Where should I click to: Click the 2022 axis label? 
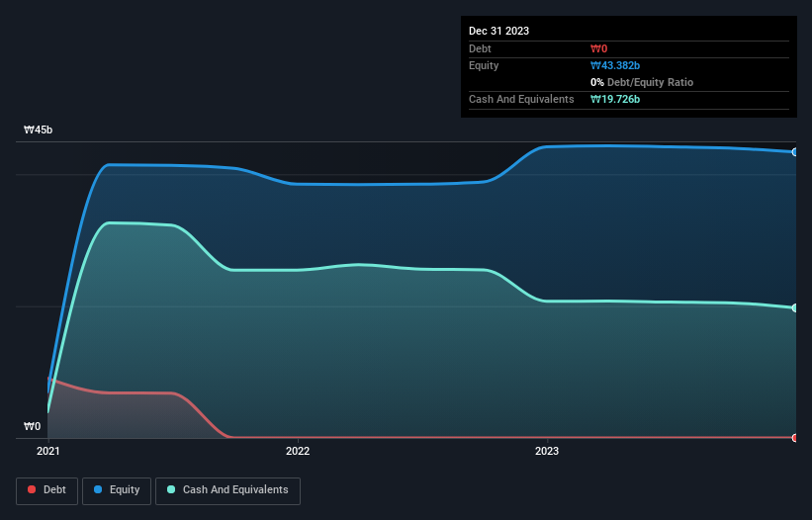click(298, 451)
